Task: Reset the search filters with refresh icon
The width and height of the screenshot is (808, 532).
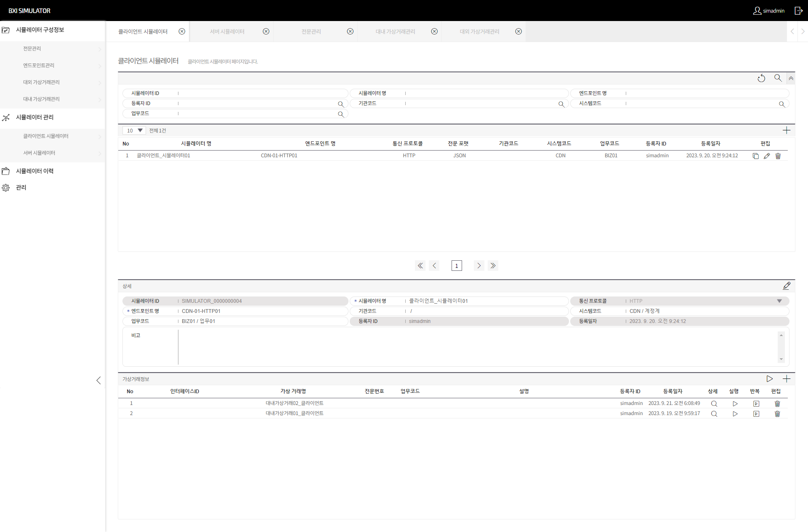Action: [x=761, y=78]
